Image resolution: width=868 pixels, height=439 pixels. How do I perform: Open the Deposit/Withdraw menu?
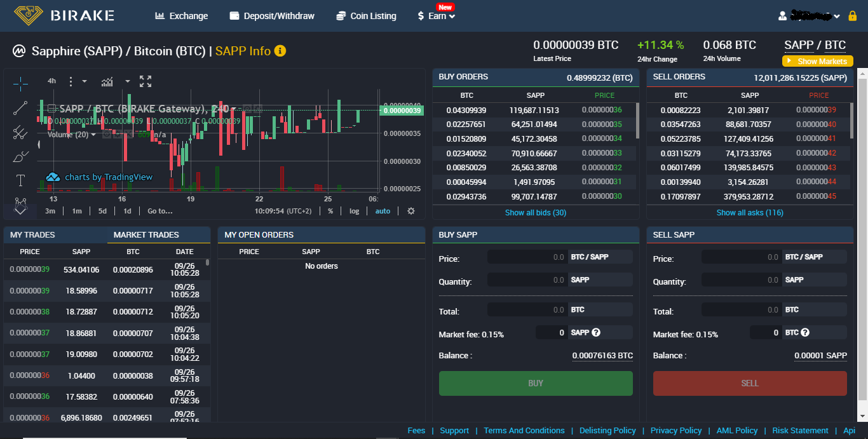pos(272,16)
